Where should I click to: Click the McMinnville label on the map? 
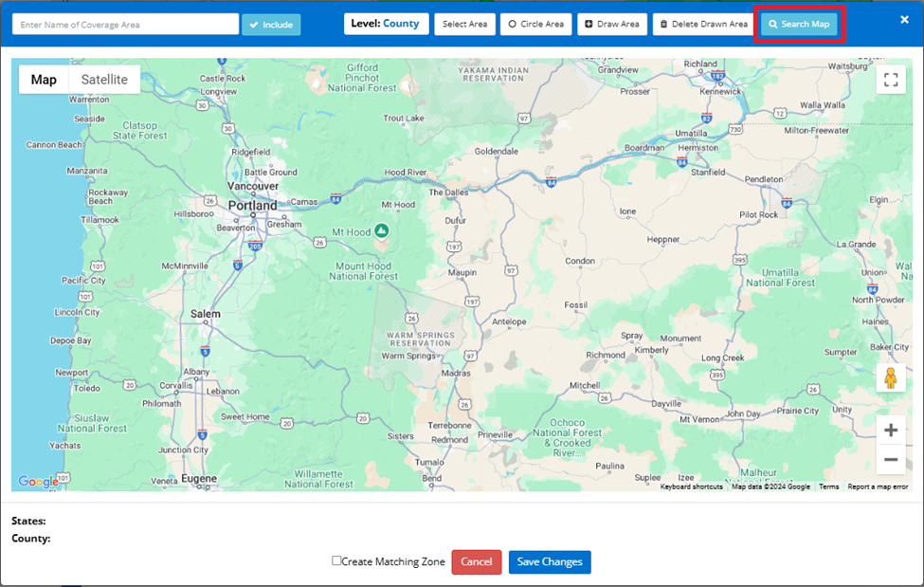point(185,266)
